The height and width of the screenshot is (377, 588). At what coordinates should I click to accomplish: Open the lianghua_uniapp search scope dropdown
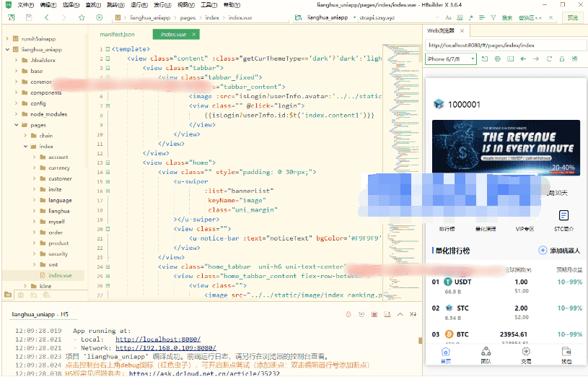[354, 17]
